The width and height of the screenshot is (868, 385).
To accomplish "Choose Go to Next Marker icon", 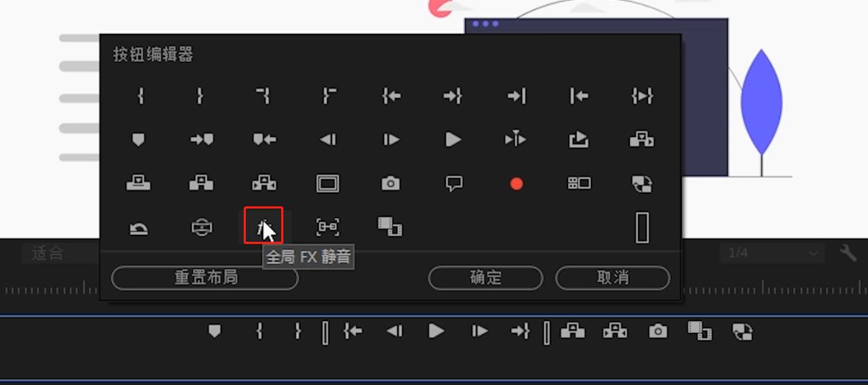I will tap(202, 140).
